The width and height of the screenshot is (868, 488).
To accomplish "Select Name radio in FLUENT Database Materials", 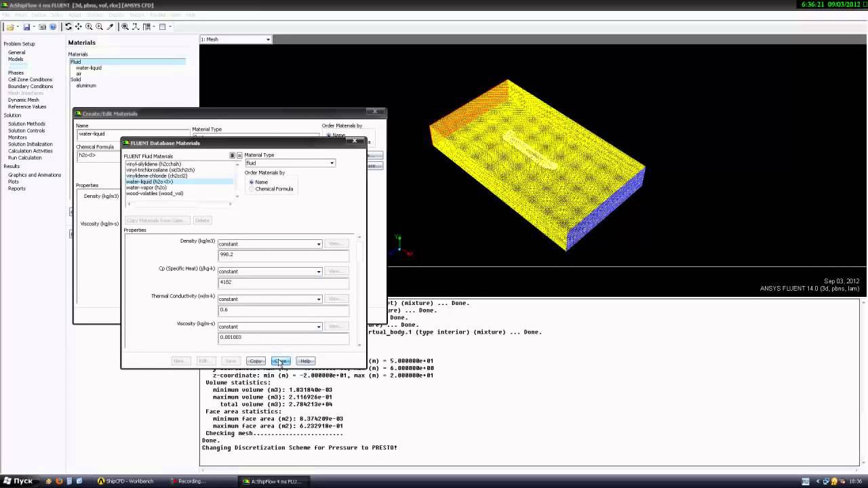I will pyautogui.click(x=252, y=182).
